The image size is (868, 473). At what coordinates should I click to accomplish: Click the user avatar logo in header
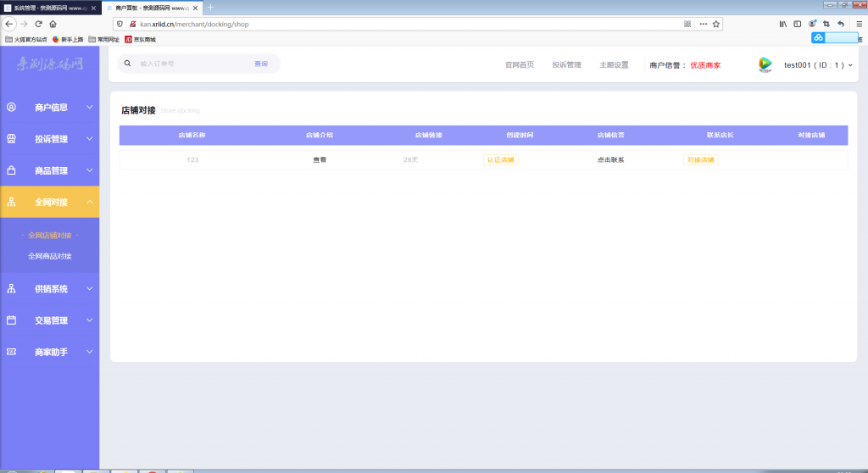[x=765, y=64]
